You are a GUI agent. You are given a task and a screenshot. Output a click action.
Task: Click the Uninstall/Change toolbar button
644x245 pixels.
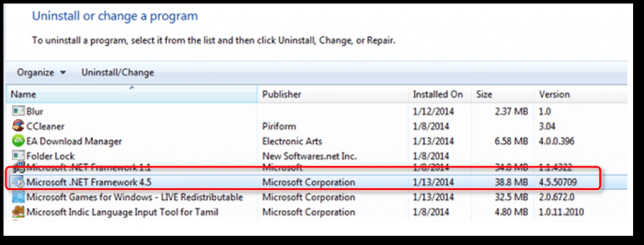pyautogui.click(x=118, y=72)
